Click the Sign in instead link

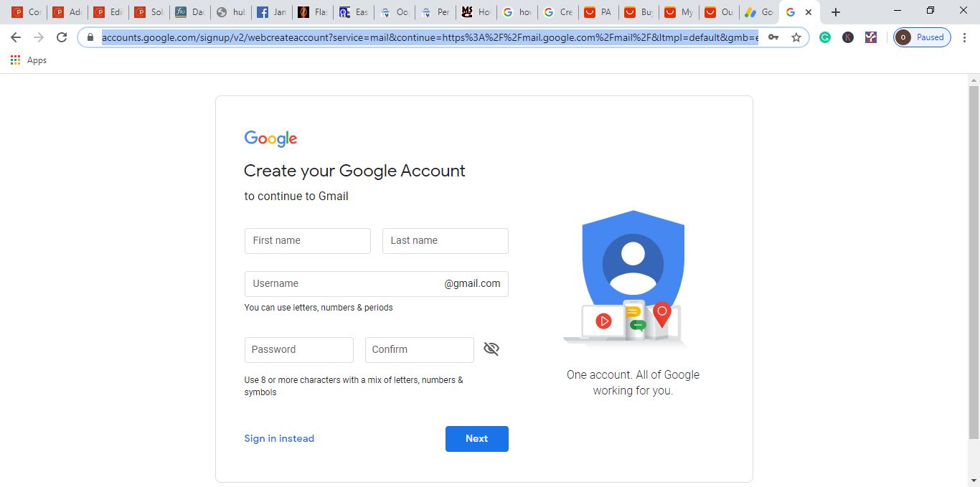coord(279,438)
